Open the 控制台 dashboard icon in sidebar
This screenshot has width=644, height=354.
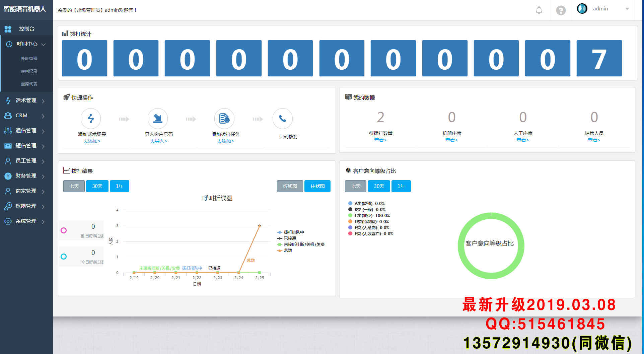pos(8,29)
